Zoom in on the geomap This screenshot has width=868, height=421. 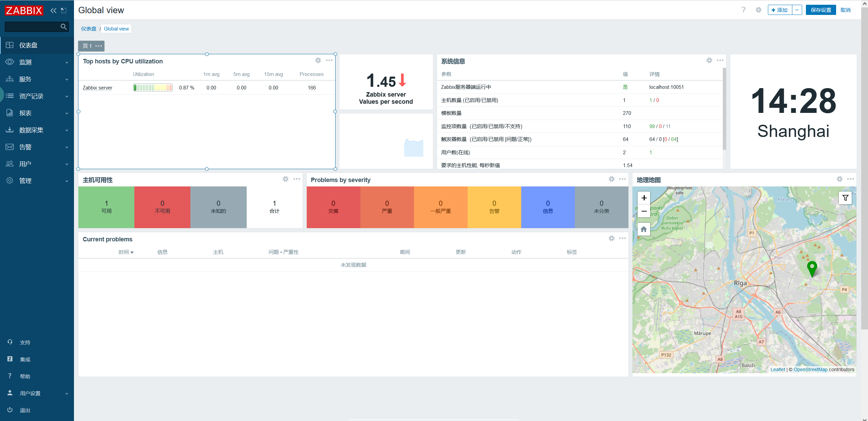(644, 198)
